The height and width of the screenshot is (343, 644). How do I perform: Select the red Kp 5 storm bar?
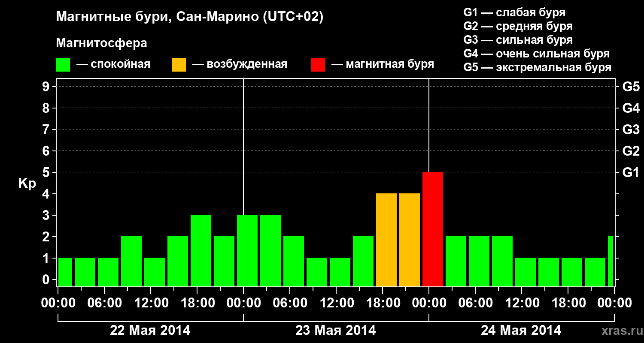pyautogui.click(x=433, y=229)
